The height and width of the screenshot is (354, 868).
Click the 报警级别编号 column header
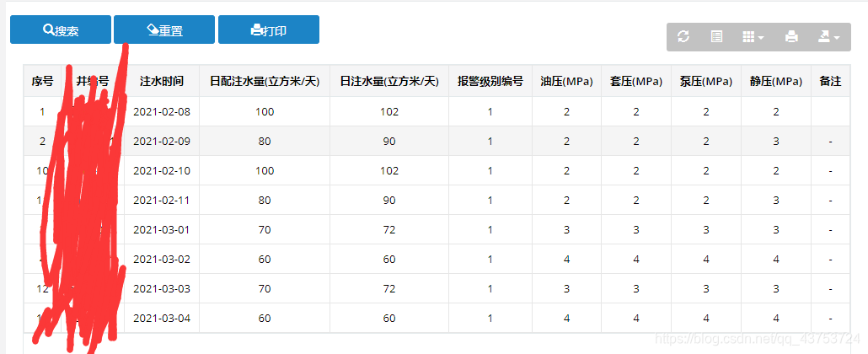click(490, 82)
